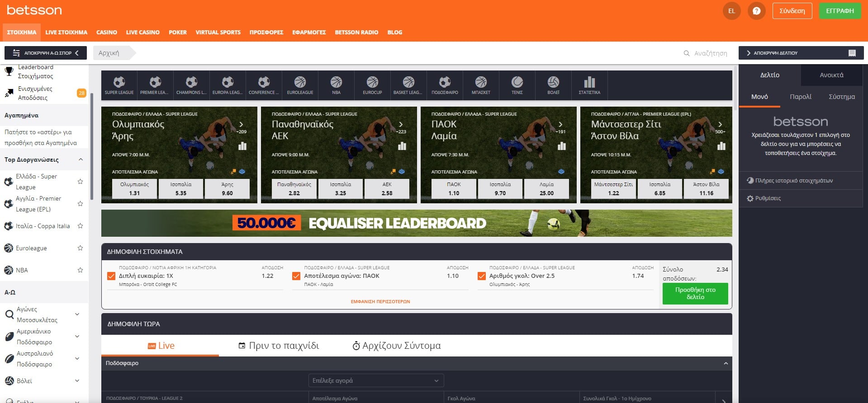This screenshot has width=868, height=403.
Task: Uncheck Διπλή ευκαιρία: 1X checkbox
Action: [x=111, y=276]
